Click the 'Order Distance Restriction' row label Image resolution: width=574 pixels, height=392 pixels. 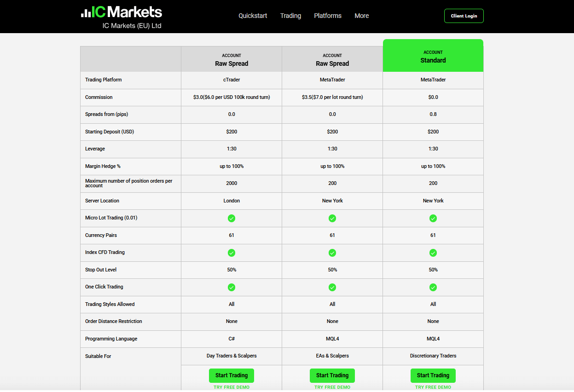pos(114,322)
